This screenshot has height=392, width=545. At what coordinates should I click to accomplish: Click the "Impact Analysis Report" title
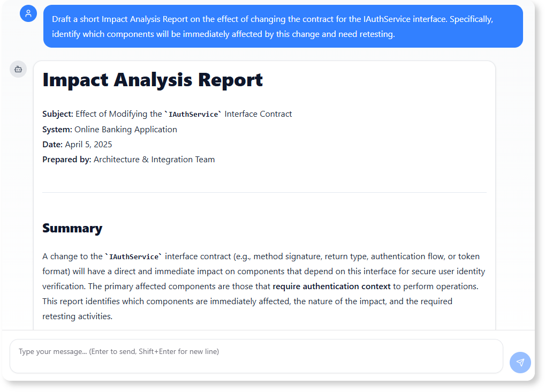[153, 80]
